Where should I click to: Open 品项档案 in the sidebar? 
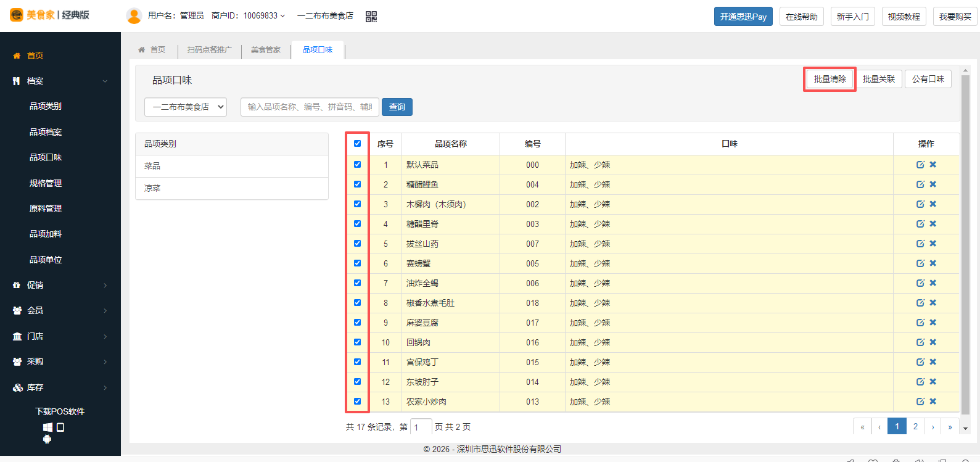point(46,132)
